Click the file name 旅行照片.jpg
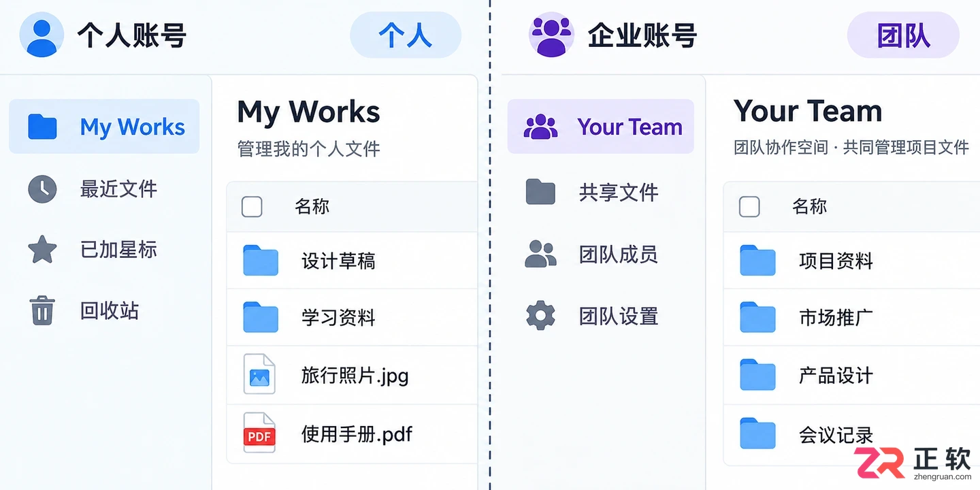Viewport: 980px width, 490px height. [355, 376]
